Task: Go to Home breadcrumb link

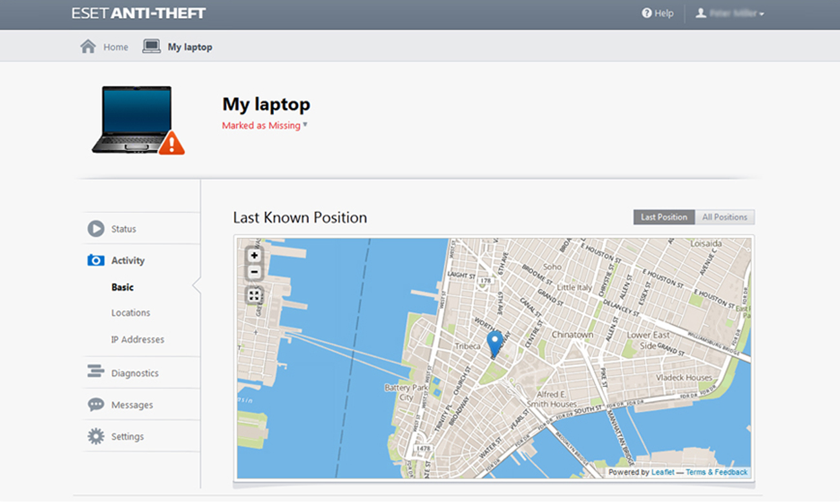Action: (116, 47)
